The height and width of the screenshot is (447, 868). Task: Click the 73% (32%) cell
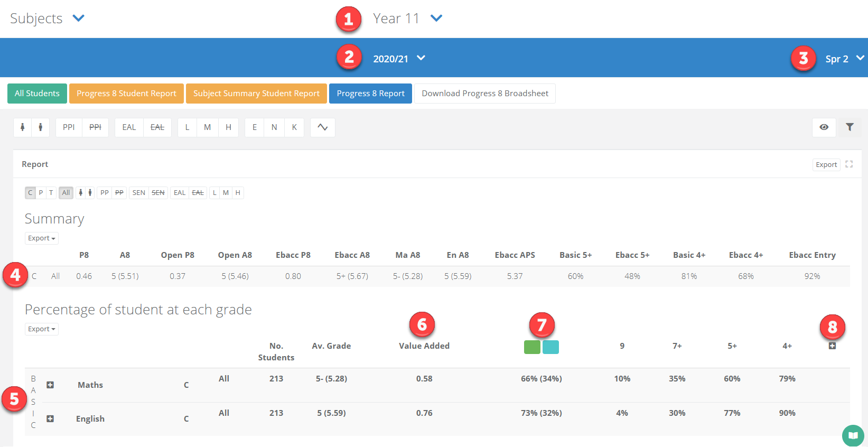pos(542,413)
